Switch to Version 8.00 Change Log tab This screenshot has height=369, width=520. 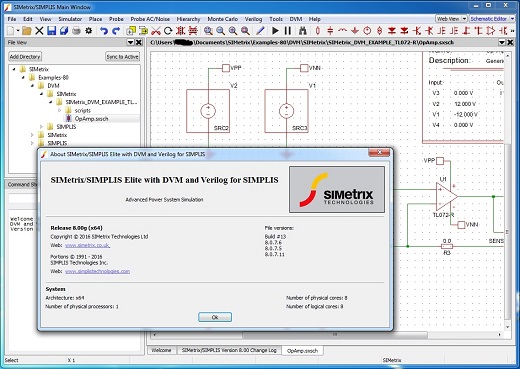(x=229, y=350)
